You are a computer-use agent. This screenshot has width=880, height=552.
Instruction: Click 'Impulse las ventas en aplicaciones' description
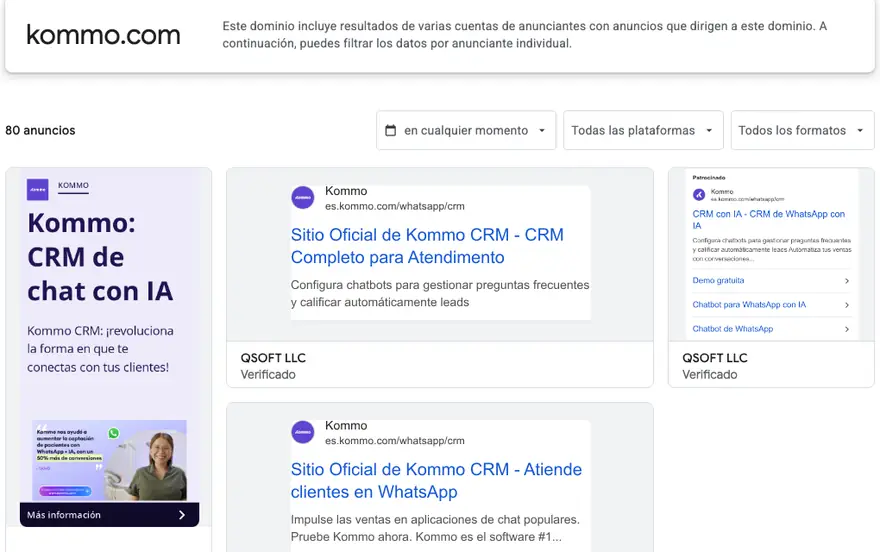click(x=435, y=528)
